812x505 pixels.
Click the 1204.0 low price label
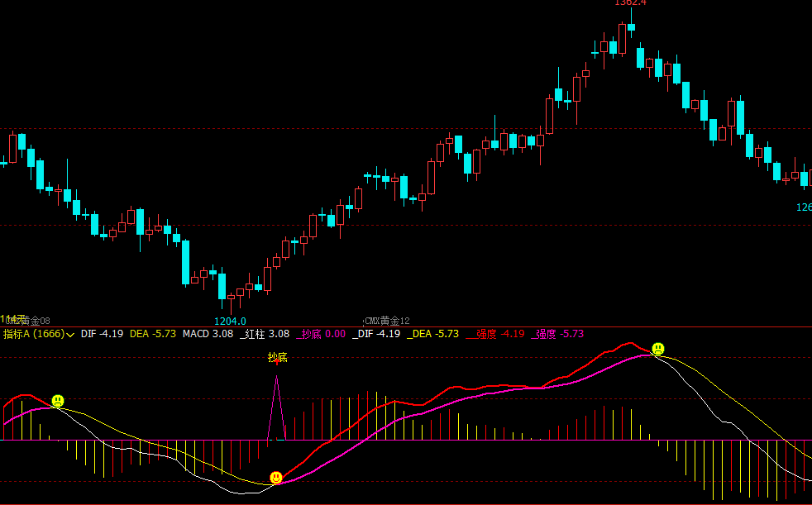tap(230, 322)
